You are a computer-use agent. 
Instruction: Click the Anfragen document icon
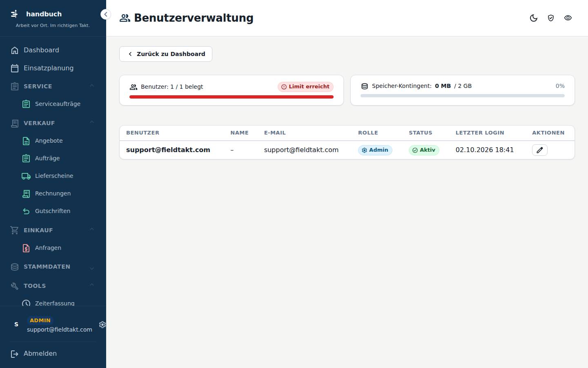[26, 248]
